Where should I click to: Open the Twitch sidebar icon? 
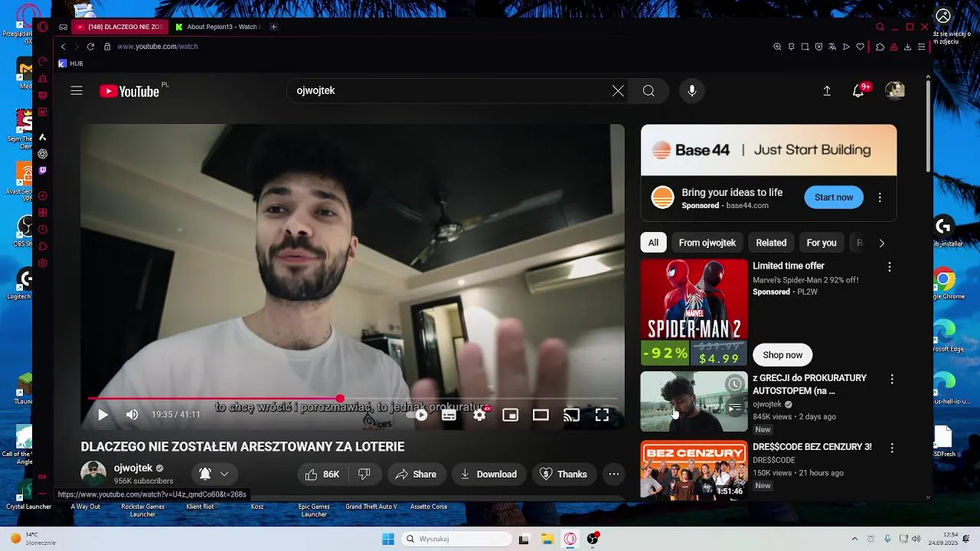click(x=43, y=171)
